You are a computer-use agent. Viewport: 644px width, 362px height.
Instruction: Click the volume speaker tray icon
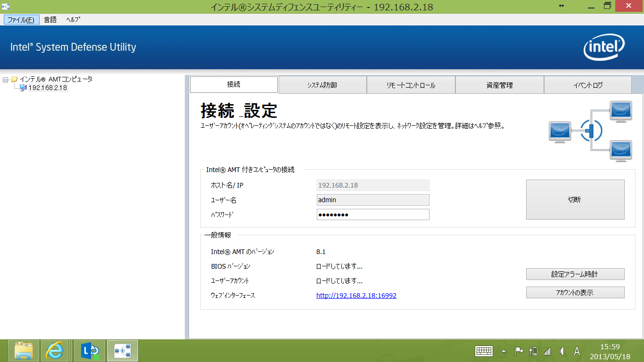(561, 351)
